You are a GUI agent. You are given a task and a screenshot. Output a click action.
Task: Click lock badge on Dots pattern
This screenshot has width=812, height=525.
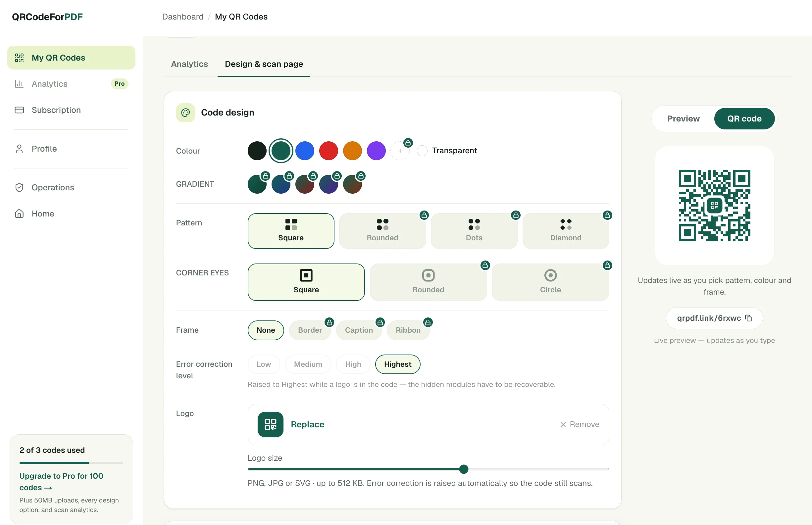click(x=516, y=215)
